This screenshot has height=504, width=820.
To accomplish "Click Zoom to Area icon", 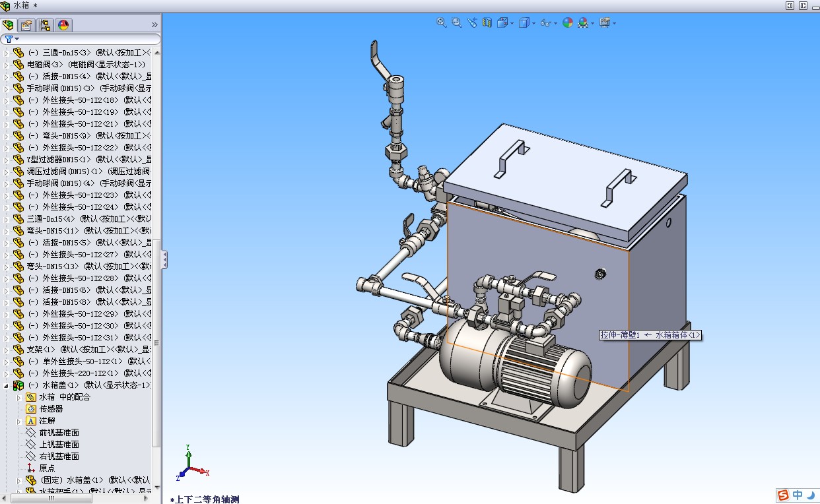I will 457,22.
